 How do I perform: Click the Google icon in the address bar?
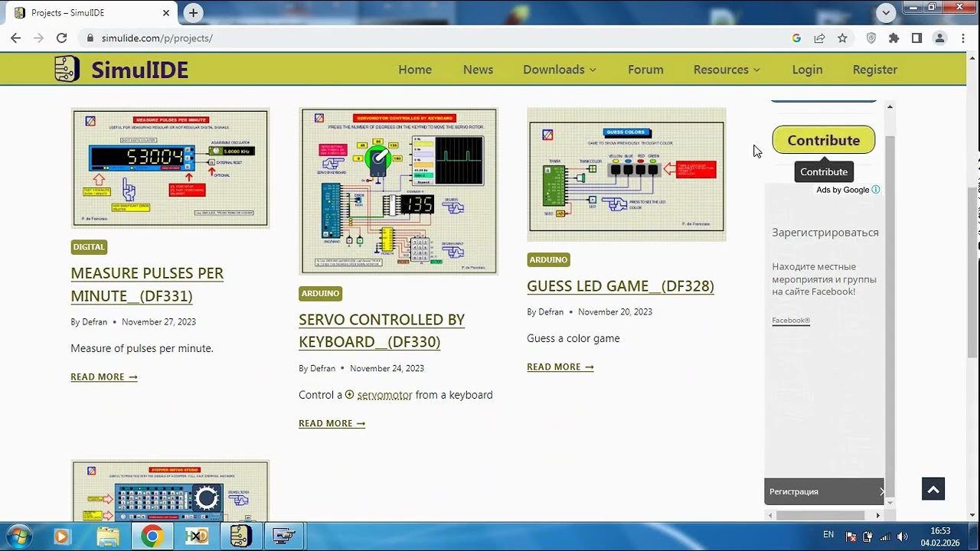796,37
